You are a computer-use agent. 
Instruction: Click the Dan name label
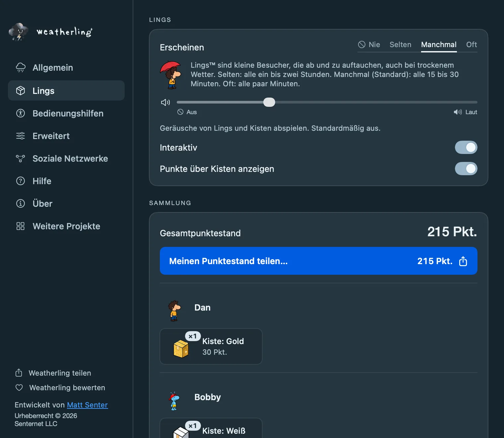[x=202, y=308]
